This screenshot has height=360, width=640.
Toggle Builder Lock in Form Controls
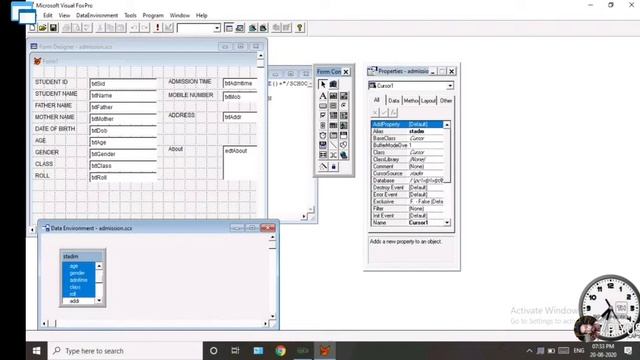click(323, 167)
